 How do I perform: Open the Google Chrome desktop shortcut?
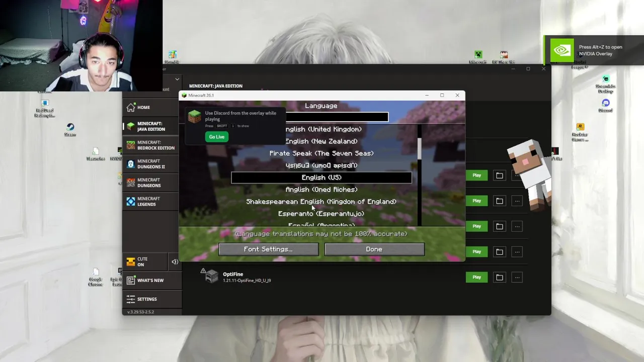coord(96,278)
